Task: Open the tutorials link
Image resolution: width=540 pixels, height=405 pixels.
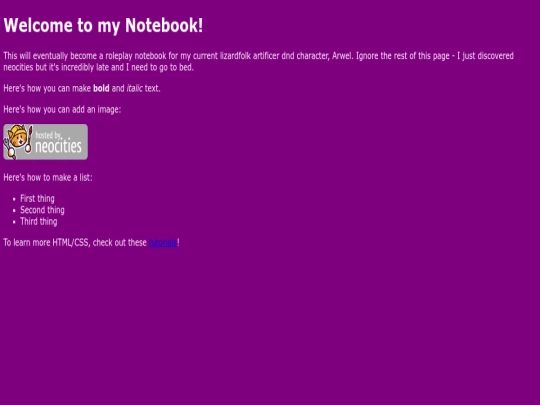Action: pos(163,242)
